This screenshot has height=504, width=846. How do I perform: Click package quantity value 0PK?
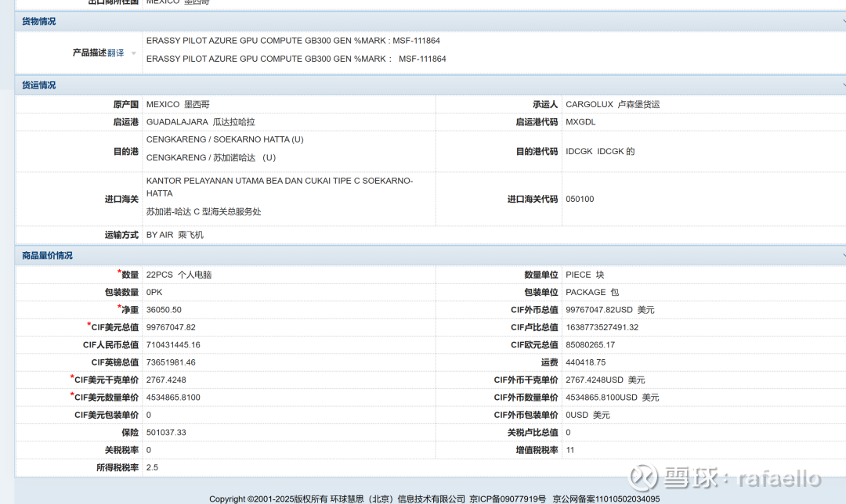pos(154,292)
